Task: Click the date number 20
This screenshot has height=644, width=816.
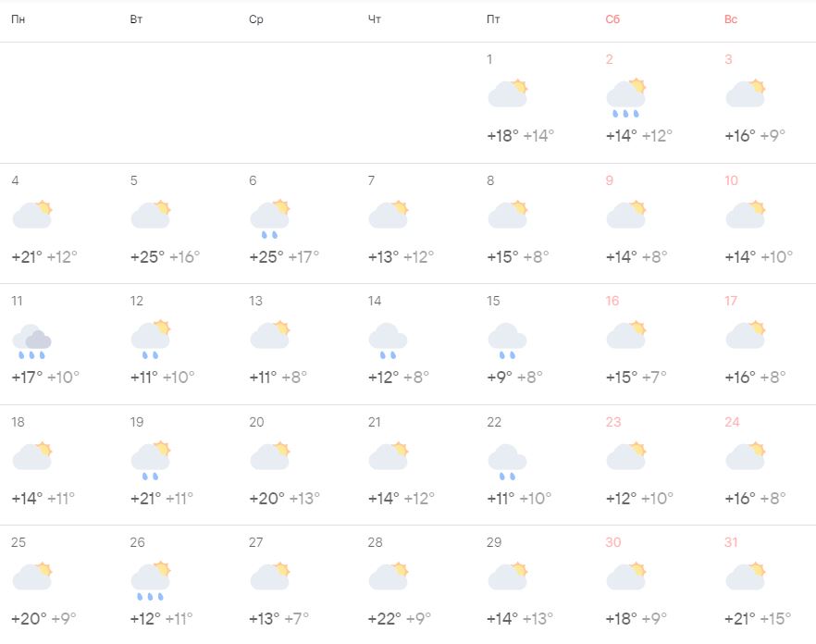Action: click(x=256, y=422)
